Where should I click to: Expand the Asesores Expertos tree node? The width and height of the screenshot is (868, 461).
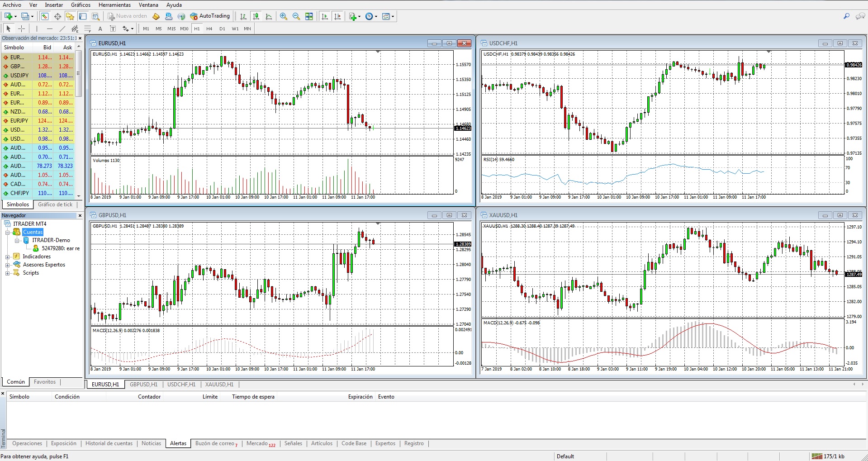pyautogui.click(x=7, y=265)
